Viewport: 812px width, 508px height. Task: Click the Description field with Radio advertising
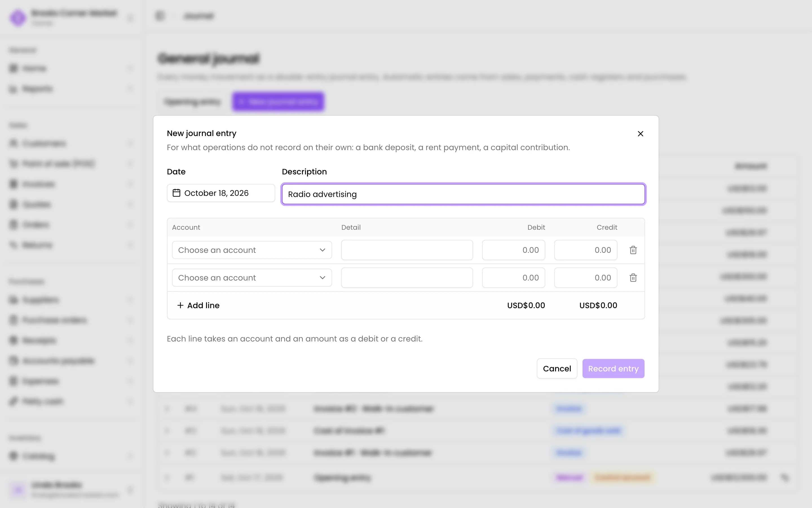point(464,194)
